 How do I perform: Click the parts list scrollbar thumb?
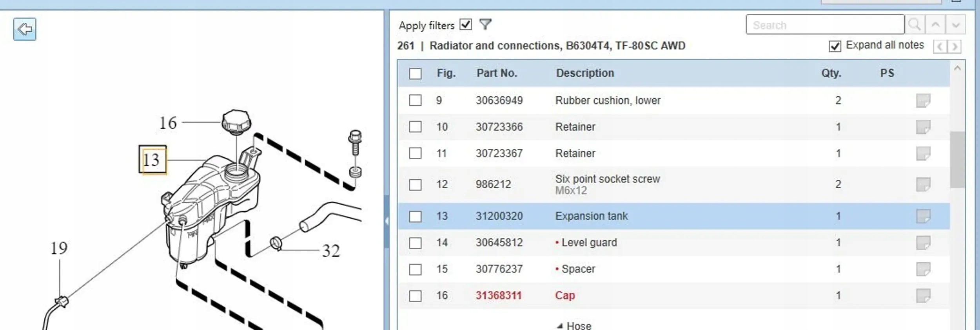[x=958, y=160]
